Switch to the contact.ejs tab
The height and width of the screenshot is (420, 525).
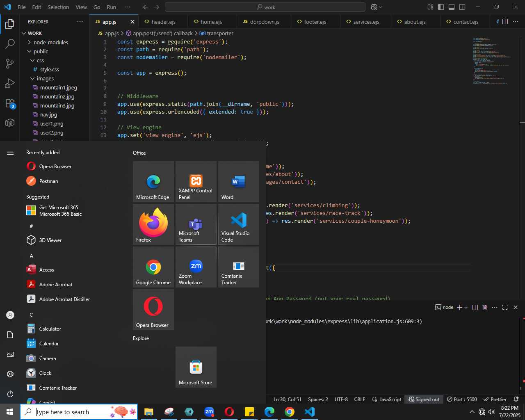click(466, 22)
